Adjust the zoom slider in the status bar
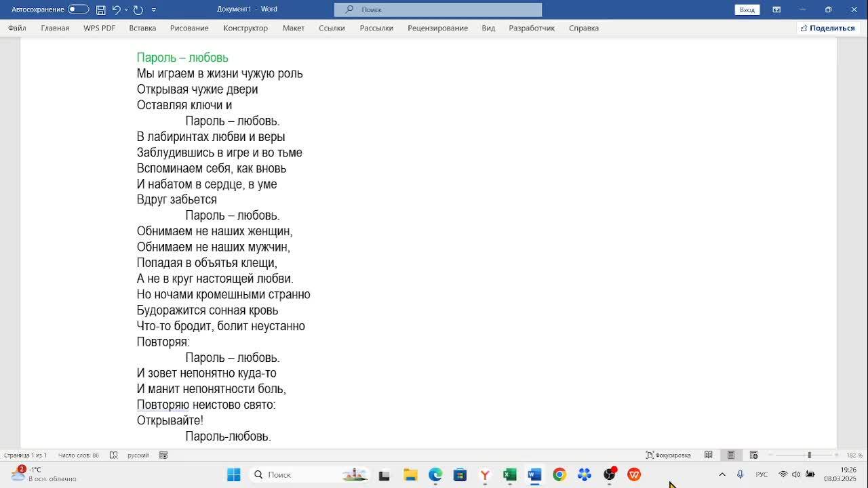Screen dimensions: 868x488 (x=808, y=455)
